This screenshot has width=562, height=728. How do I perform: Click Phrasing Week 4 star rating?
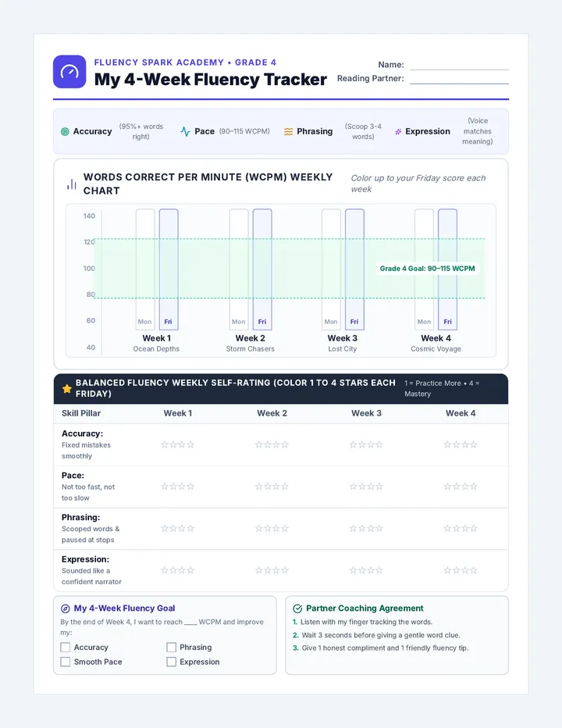click(461, 528)
